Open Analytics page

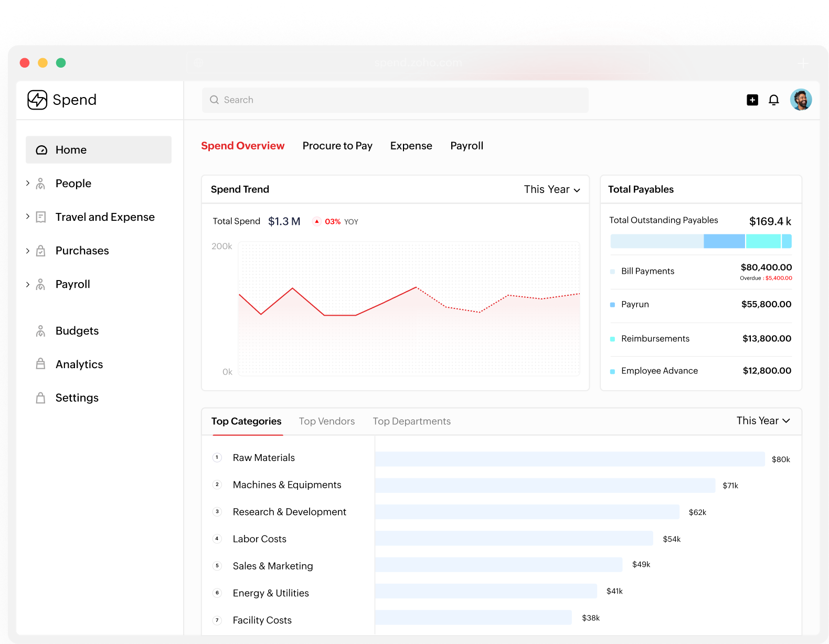click(79, 364)
